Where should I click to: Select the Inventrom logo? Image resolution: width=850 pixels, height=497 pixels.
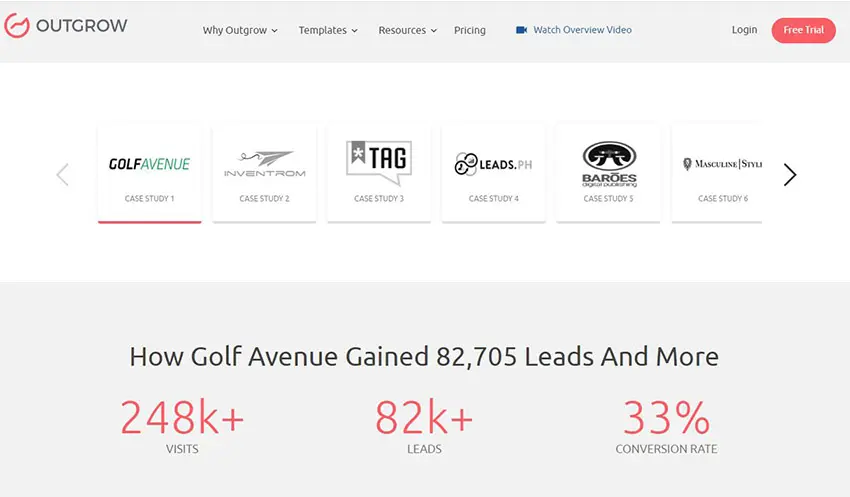pos(265,164)
